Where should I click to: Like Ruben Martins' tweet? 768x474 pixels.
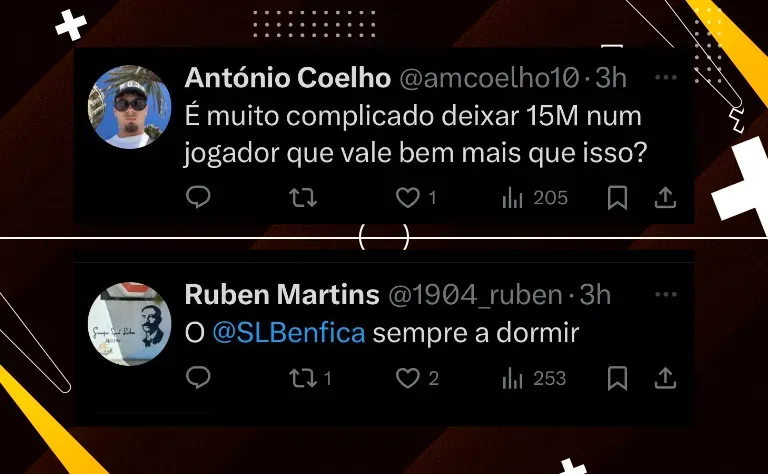tap(417, 379)
